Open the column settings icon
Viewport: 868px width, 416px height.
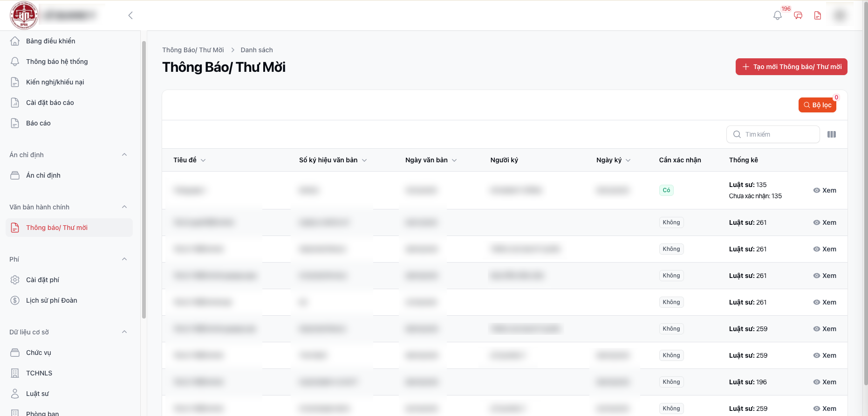point(832,134)
